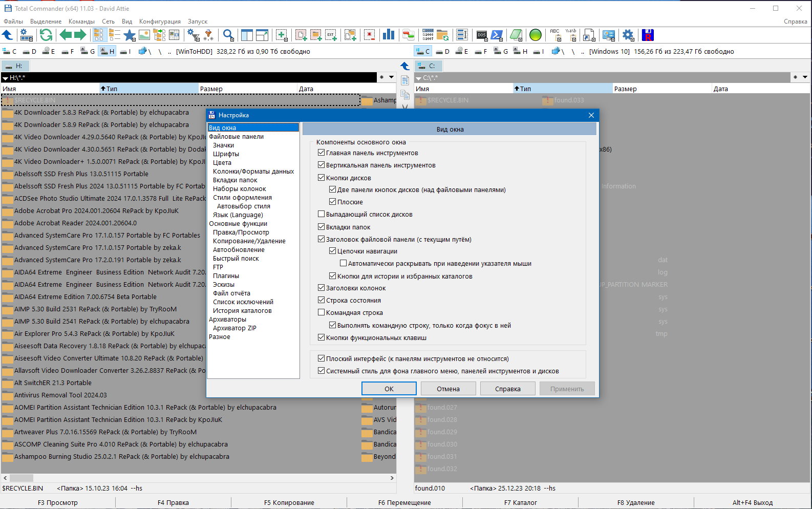Screen dimensions: 812x509
Task: Toggle Цепочки навигации checkbox
Action: 332,251
